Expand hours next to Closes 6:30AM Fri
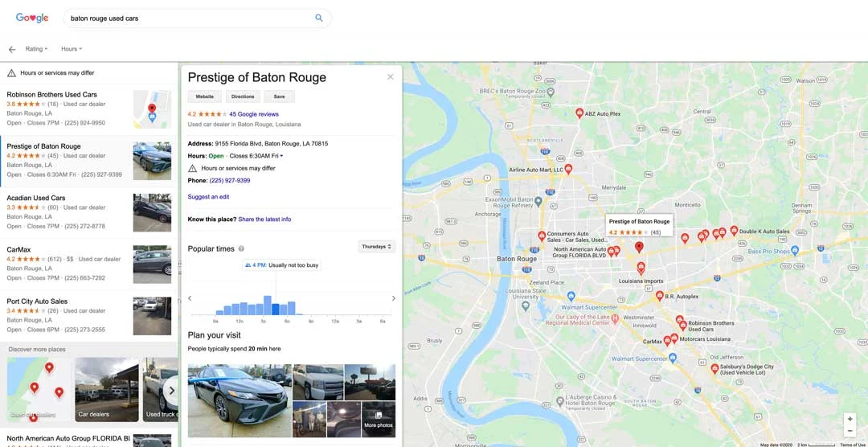This screenshot has height=447, width=868. point(282,156)
